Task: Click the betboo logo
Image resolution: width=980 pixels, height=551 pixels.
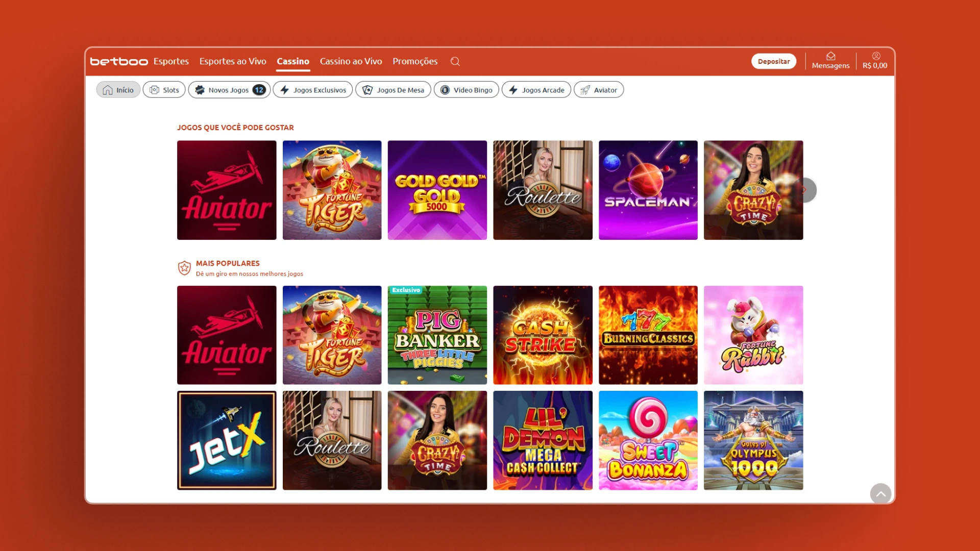Action: pos(119,61)
